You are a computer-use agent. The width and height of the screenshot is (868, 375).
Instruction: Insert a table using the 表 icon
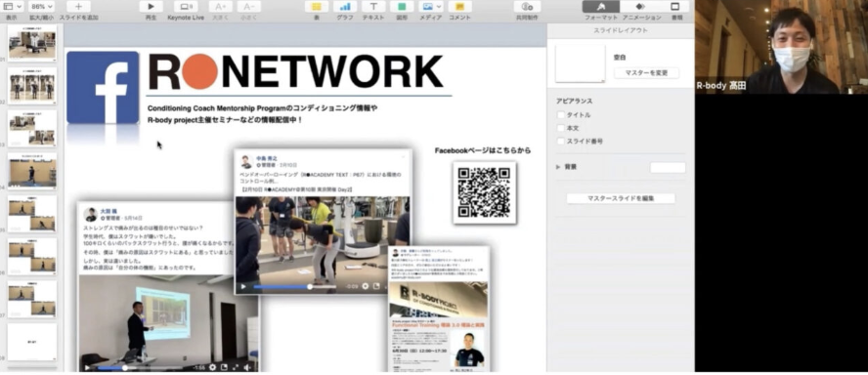(x=316, y=7)
